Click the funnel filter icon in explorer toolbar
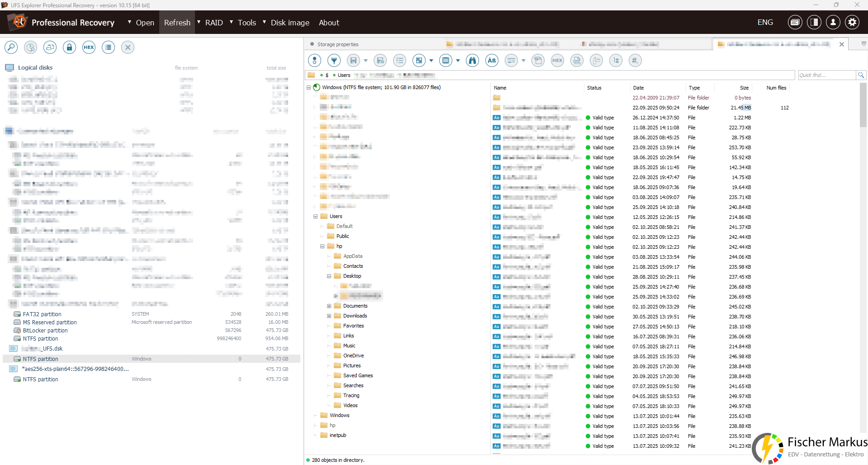 tap(334, 61)
